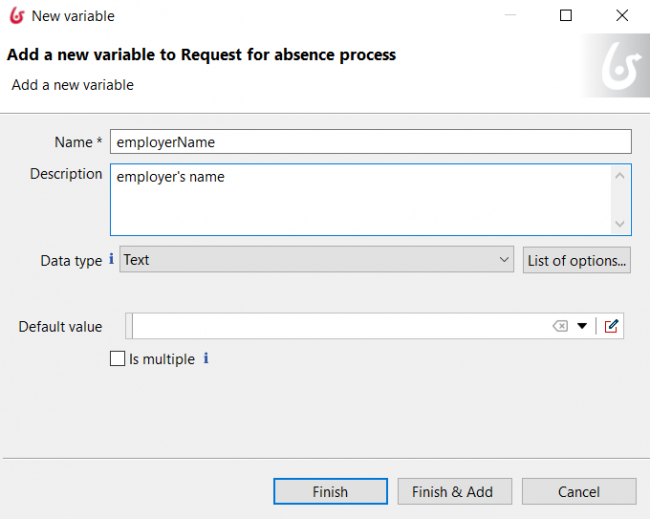650x519 pixels.
Task: Open the Default value dropdown arrow
Action: coord(582,326)
